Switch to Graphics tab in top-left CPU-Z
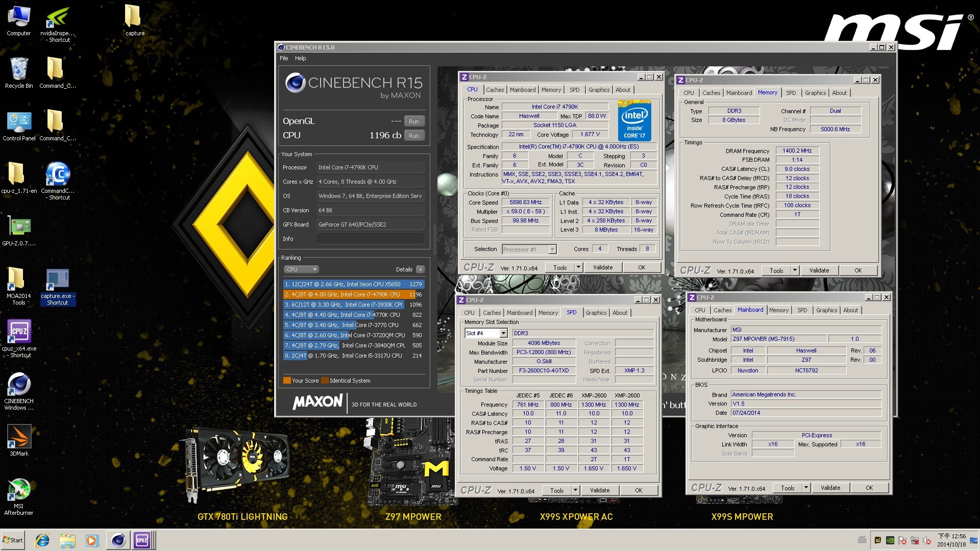The image size is (980, 551). (599, 90)
